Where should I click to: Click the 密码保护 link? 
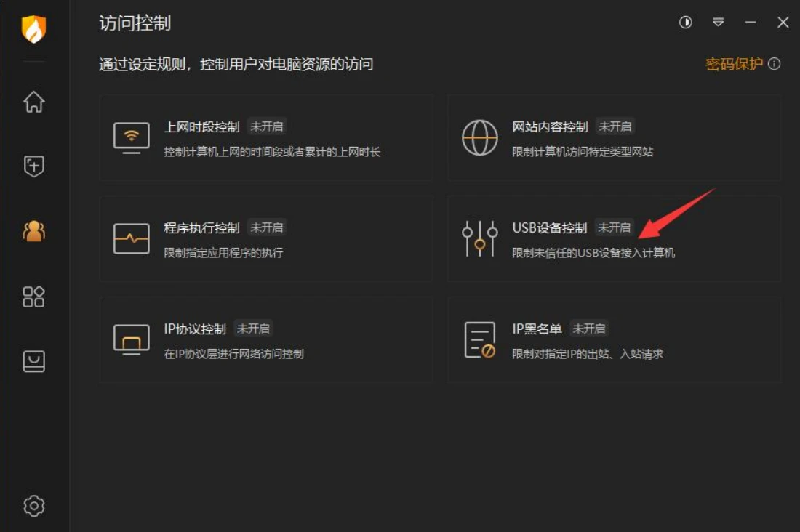coord(735,64)
